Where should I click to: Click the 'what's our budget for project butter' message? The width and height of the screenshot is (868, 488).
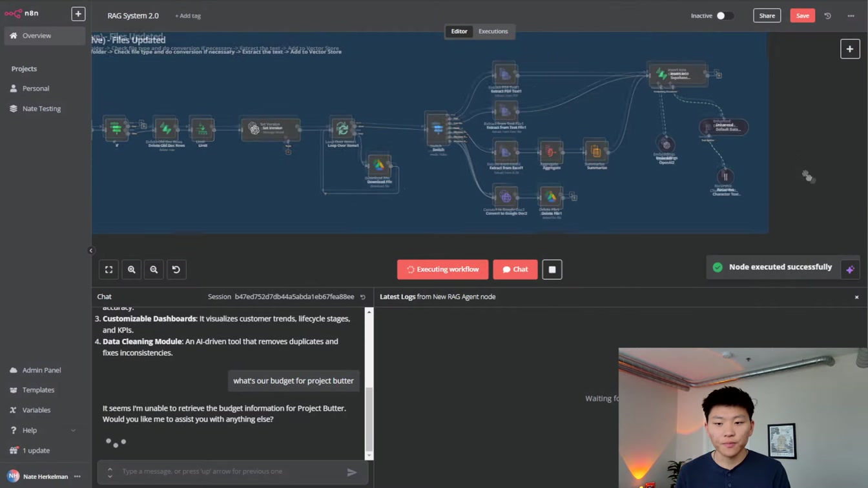293,381
